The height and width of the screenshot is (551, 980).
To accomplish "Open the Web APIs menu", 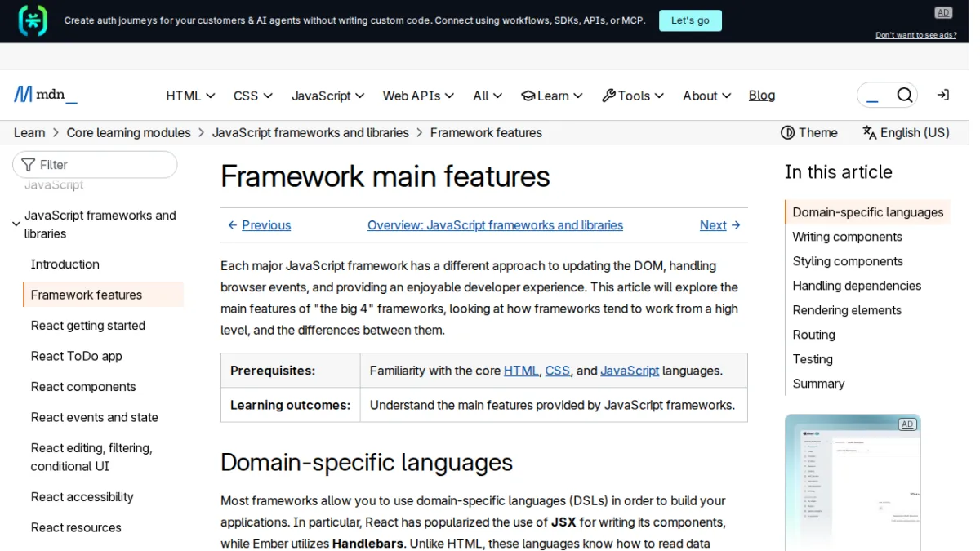I will (x=418, y=96).
